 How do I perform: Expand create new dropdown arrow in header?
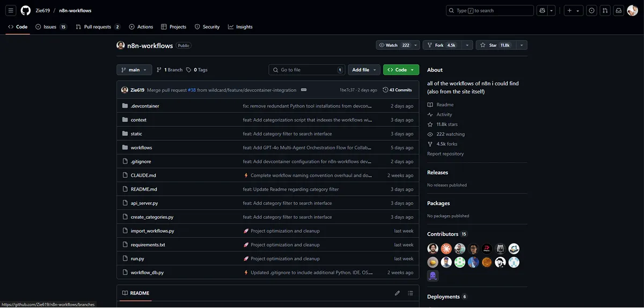pos(578,10)
